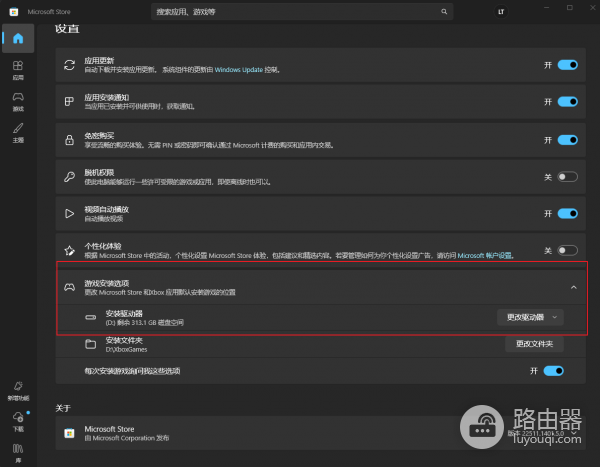The height and width of the screenshot is (467, 600).
Task: Toggle the 应用更新 switch off
Action: [x=567, y=65]
